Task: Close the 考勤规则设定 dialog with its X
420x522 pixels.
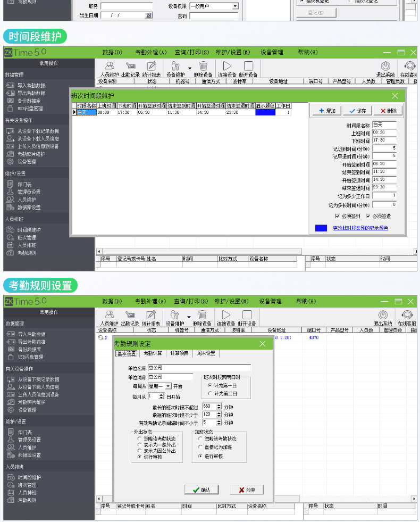Action: (x=262, y=344)
